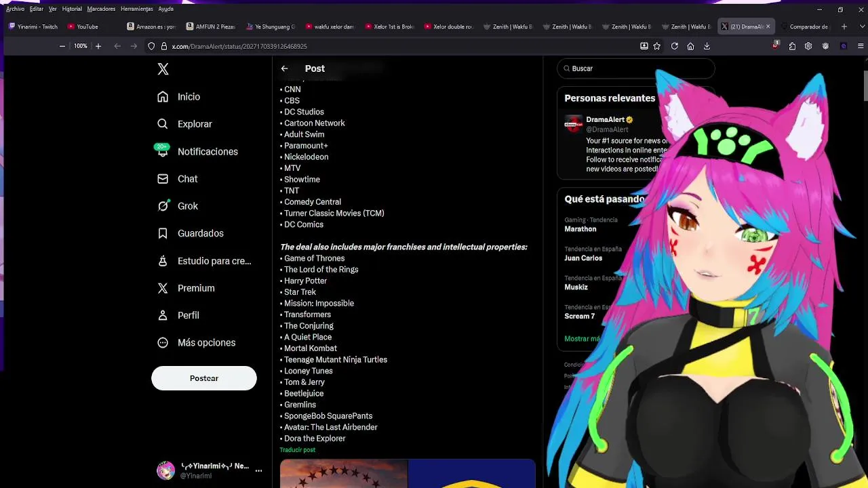Switch to wakfu xelor dam tab

point(330,26)
